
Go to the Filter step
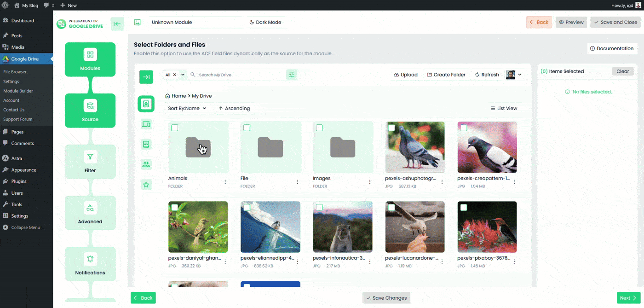90,162
